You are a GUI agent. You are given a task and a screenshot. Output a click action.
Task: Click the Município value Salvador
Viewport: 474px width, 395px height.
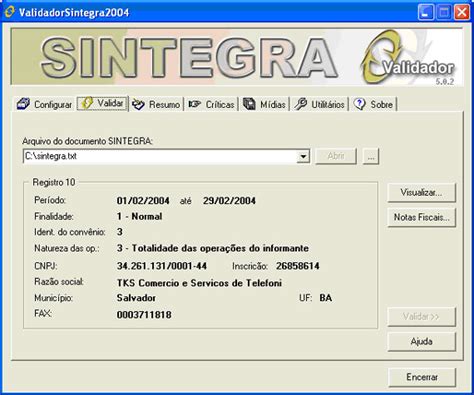136,298
